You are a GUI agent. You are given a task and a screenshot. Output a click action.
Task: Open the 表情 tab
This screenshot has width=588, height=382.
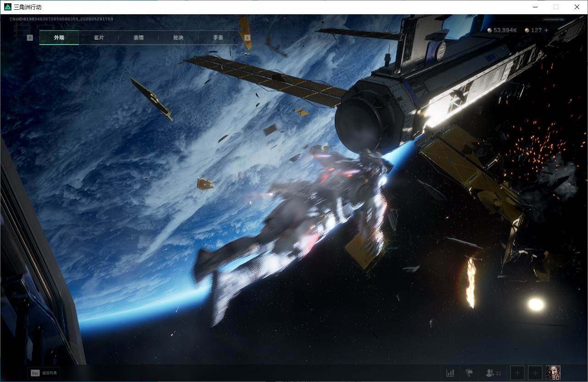click(x=139, y=38)
